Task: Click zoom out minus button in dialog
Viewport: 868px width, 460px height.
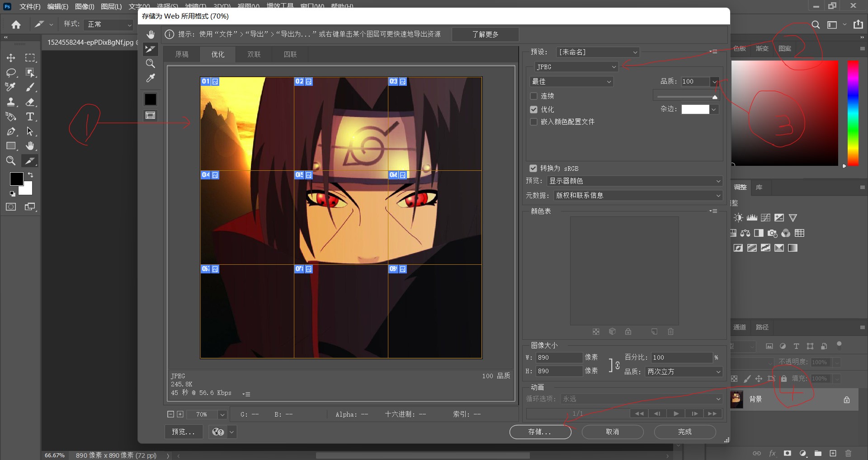Action: pyautogui.click(x=170, y=414)
